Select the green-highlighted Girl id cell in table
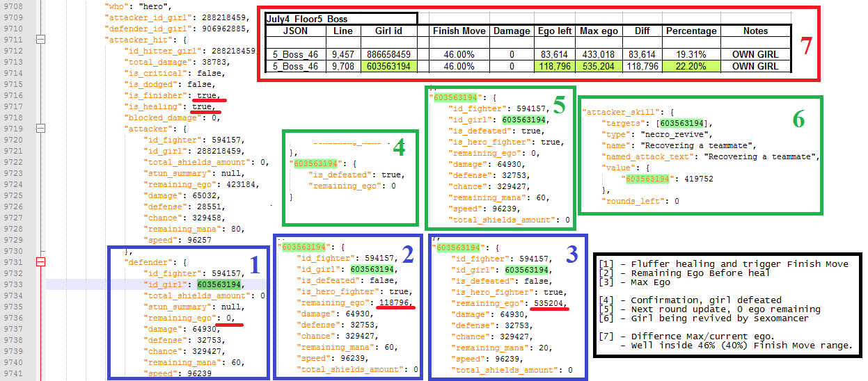The image size is (868, 381). coord(388,66)
